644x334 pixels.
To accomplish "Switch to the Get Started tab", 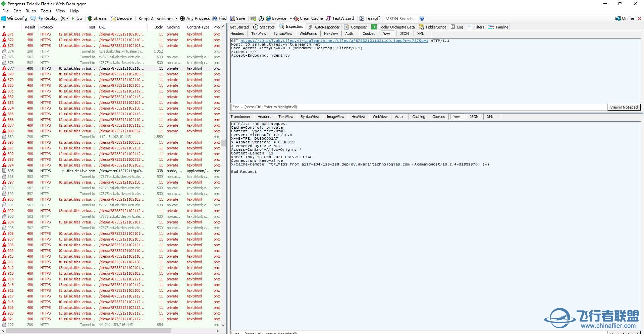I will tap(239, 27).
